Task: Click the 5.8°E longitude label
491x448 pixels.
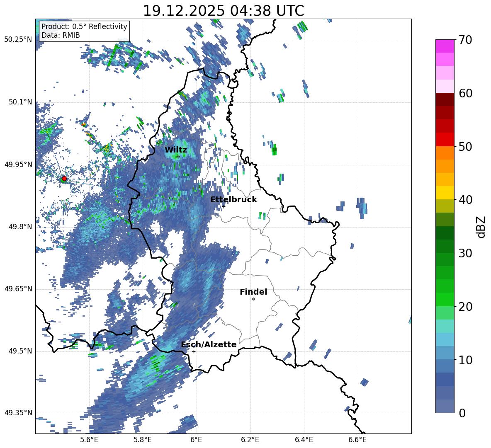Action: click(143, 440)
